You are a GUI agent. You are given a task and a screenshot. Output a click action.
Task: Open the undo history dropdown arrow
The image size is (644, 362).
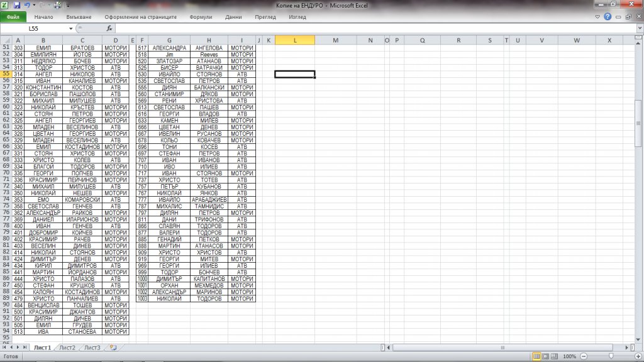tap(34, 5)
